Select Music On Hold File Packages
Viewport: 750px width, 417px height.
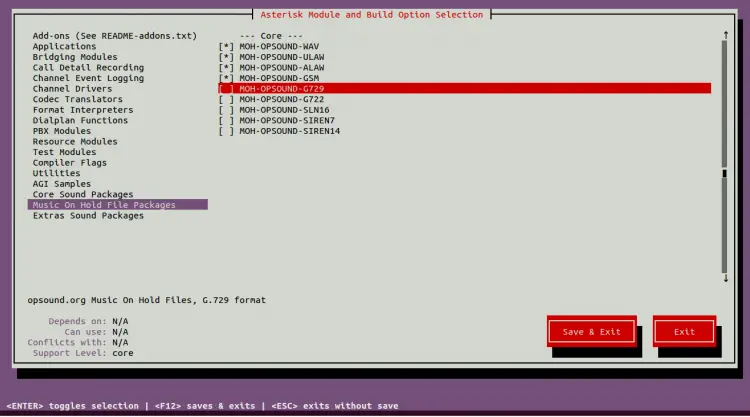click(118, 205)
